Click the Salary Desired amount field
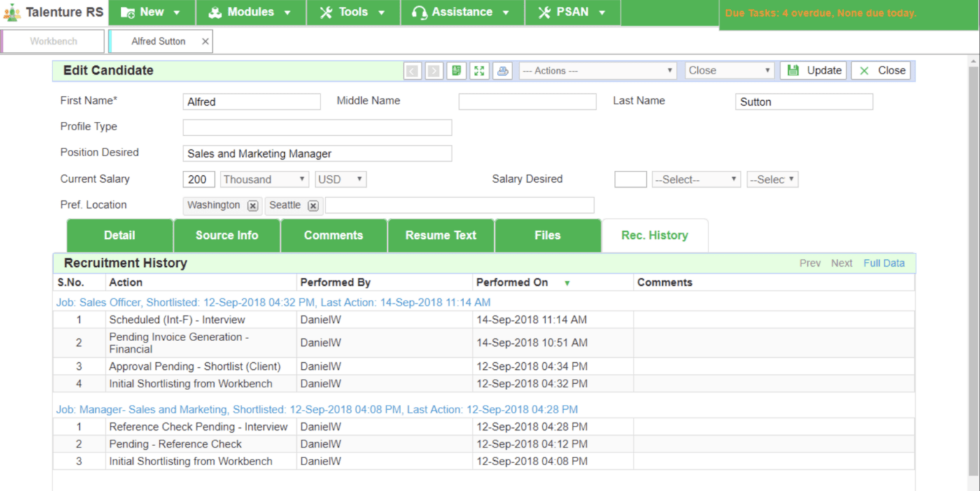Viewport: 980px width, 491px height. 631,179
